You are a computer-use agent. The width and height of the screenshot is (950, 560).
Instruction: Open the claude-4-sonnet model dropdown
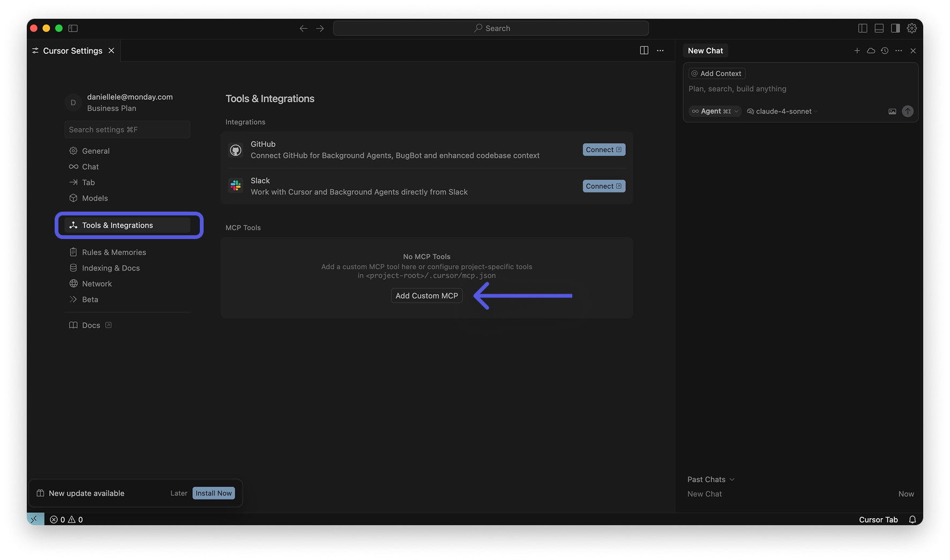(x=782, y=111)
